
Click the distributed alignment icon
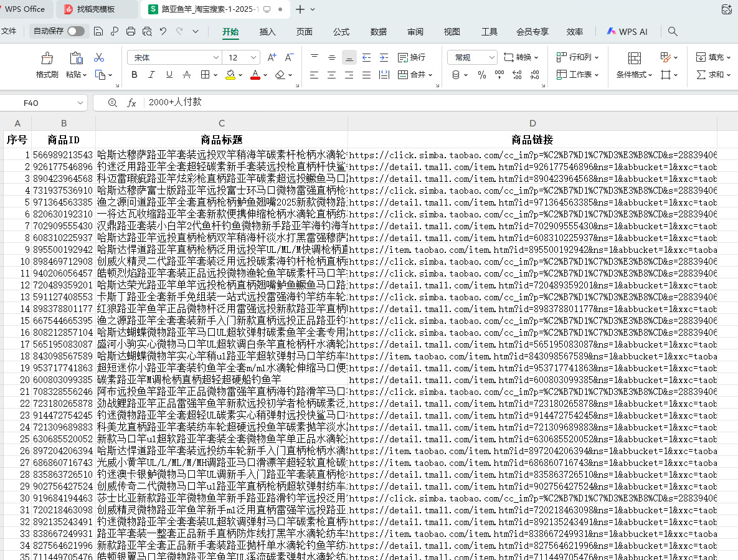(384, 75)
